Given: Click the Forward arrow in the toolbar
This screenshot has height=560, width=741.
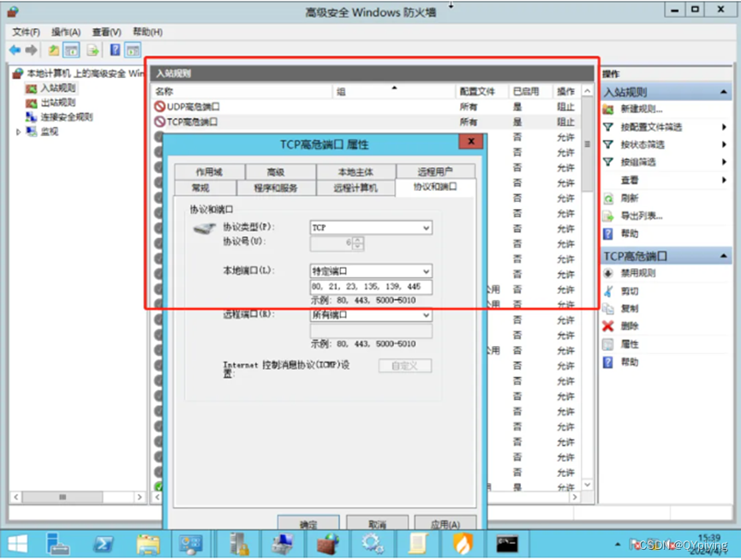Looking at the screenshot, I should click(x=31, y=50).
